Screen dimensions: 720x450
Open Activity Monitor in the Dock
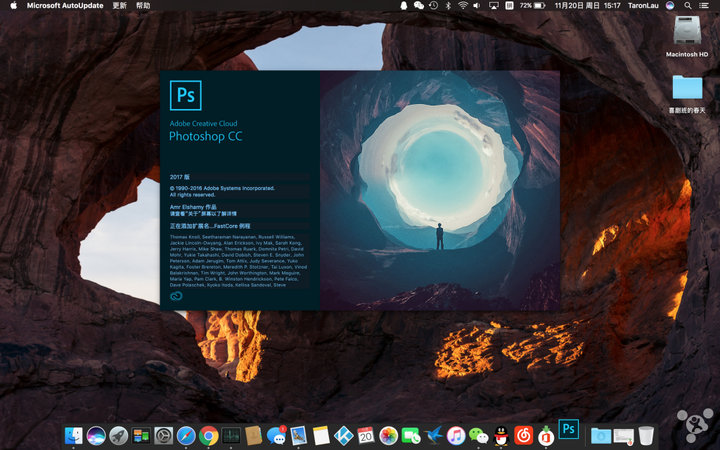click(x=231, y=435)
